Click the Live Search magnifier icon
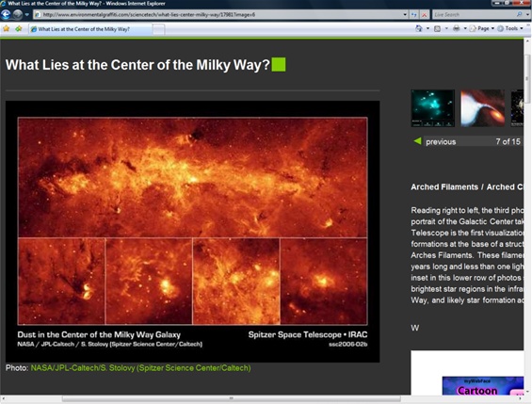 point(519,14)
